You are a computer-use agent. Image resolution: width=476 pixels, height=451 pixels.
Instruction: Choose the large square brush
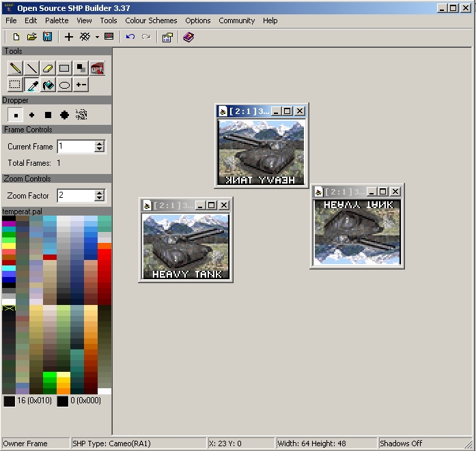[x=48, y=115]
